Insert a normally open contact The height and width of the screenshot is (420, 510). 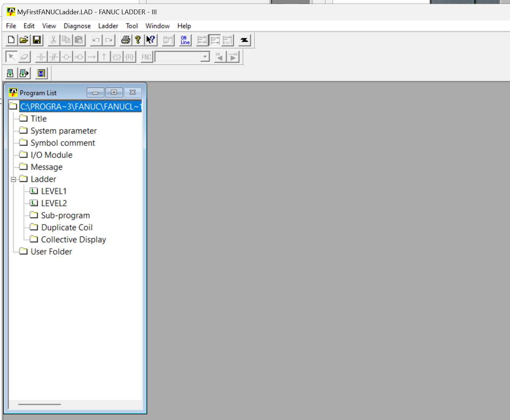(x=41, y=57)
